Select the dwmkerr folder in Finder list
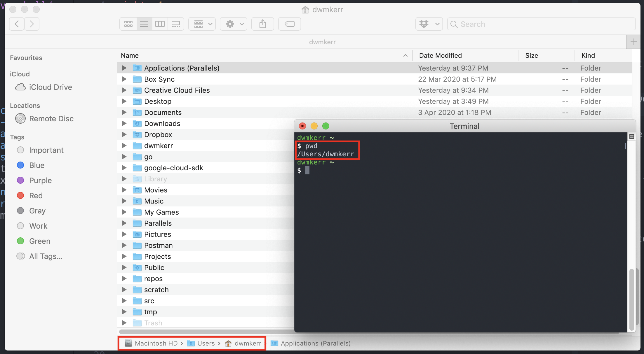 pos(159,145)
